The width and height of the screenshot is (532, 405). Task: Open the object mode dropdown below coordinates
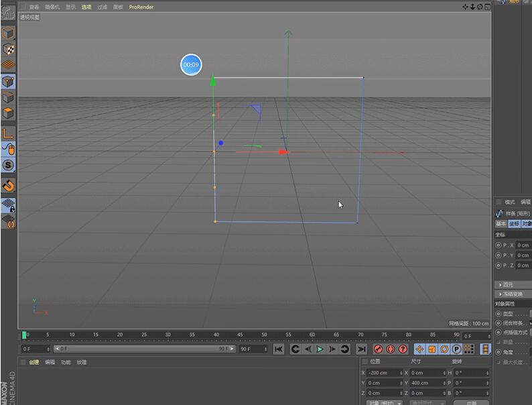385,402
